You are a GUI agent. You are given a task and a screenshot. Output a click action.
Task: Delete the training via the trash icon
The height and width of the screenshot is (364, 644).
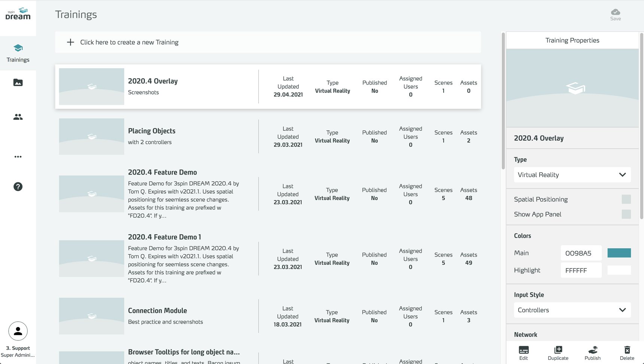pos(627,352)
